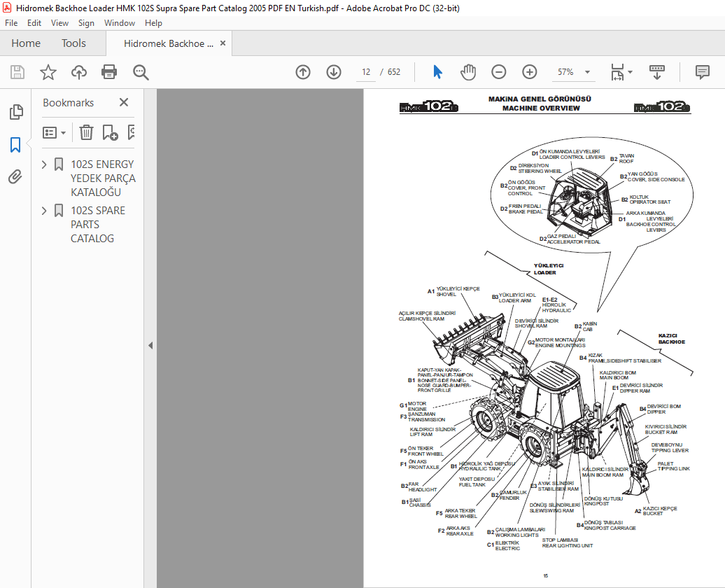Click the STOP LAMBASI REAR LIGHTING UNIT label

(x=568, y=542)
